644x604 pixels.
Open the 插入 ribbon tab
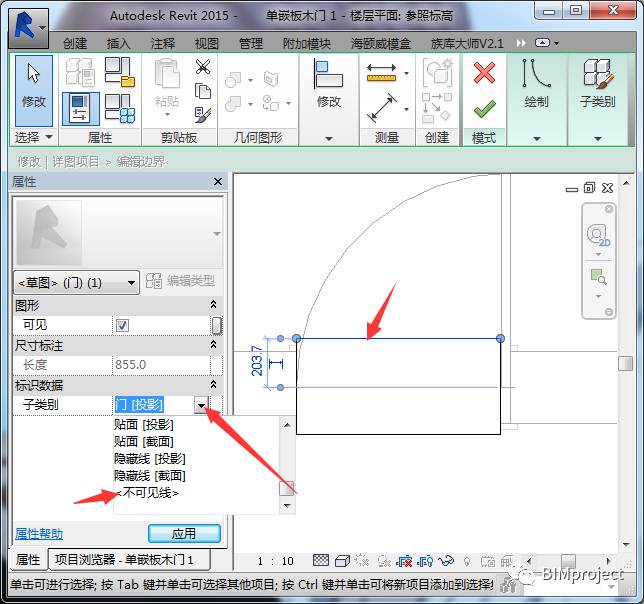(x=119, y=43)
